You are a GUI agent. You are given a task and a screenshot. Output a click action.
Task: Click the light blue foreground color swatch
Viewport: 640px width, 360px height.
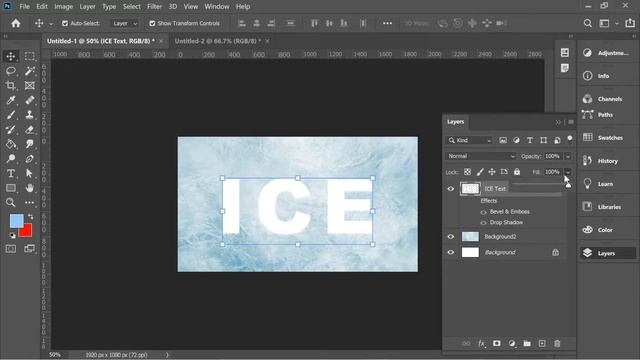(16, 221)
